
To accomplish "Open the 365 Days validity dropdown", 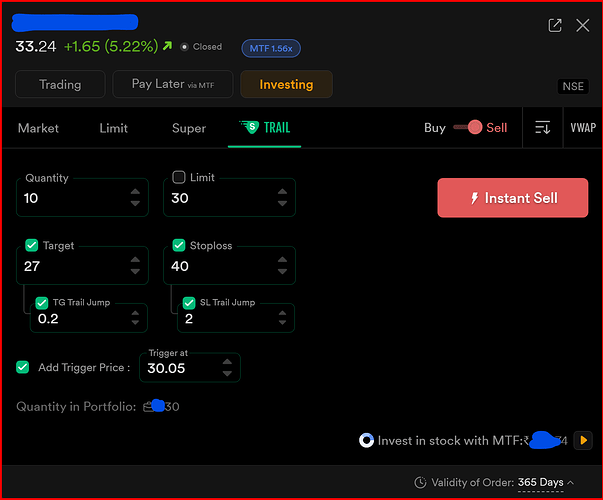I will pyautogui.click(x=540, y=482).
